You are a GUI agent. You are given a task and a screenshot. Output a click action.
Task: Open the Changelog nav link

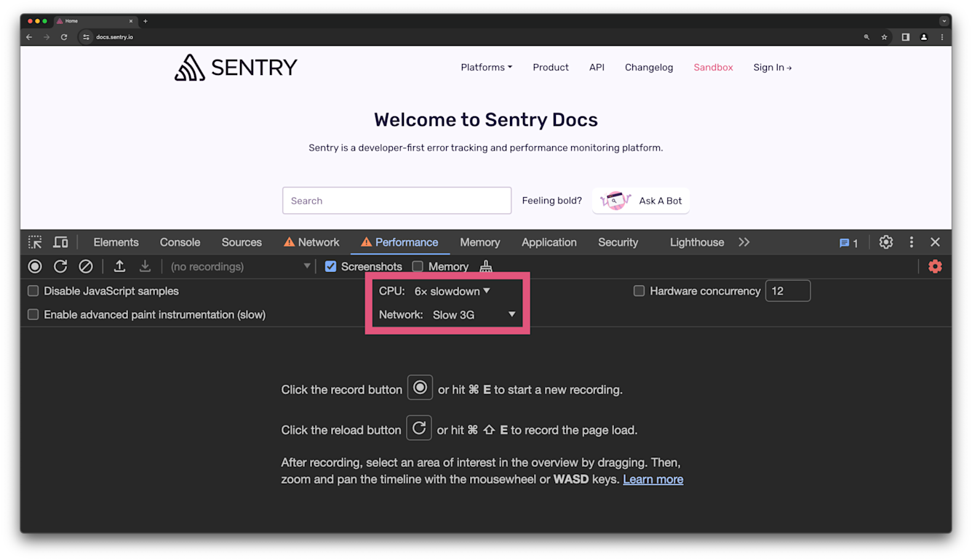pos(649,68)
